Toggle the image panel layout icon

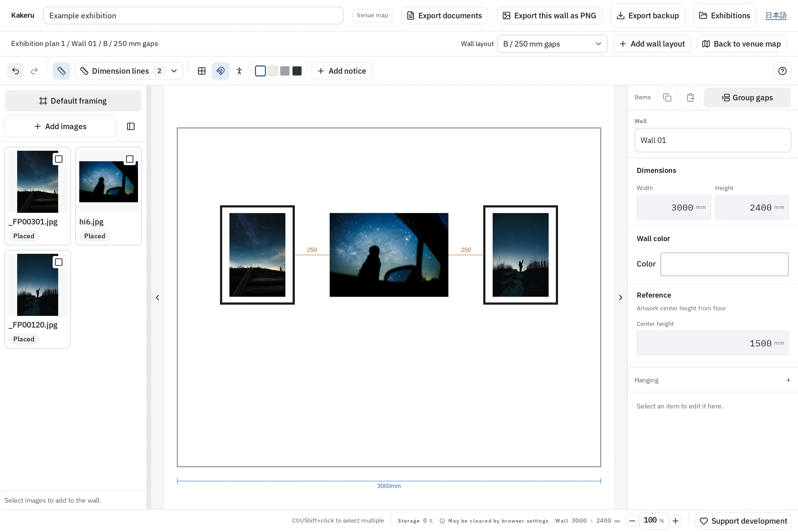(131, 126)
